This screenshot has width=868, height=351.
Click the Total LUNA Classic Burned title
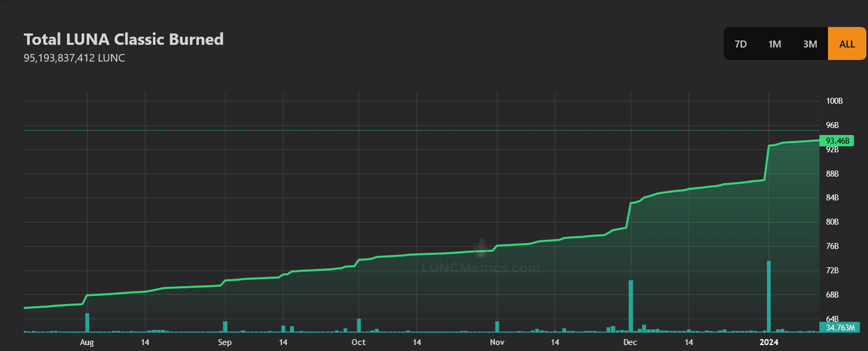pos(124,39)
